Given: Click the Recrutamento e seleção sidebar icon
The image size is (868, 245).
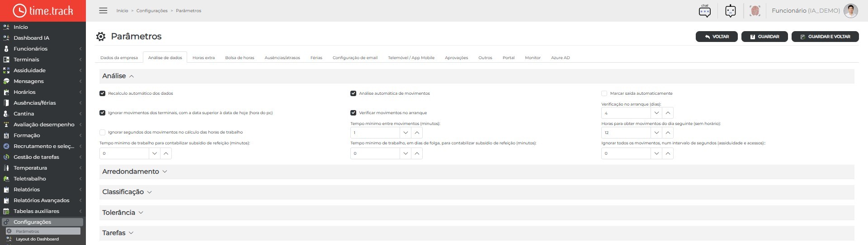Looking at the screenshot, I should (x=6, y=146).
